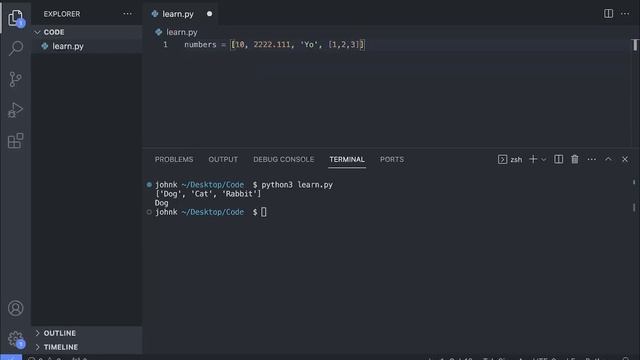
Task: Create a new terminal with plus icon
Action: pyautogui.click(x=533, y=159)
